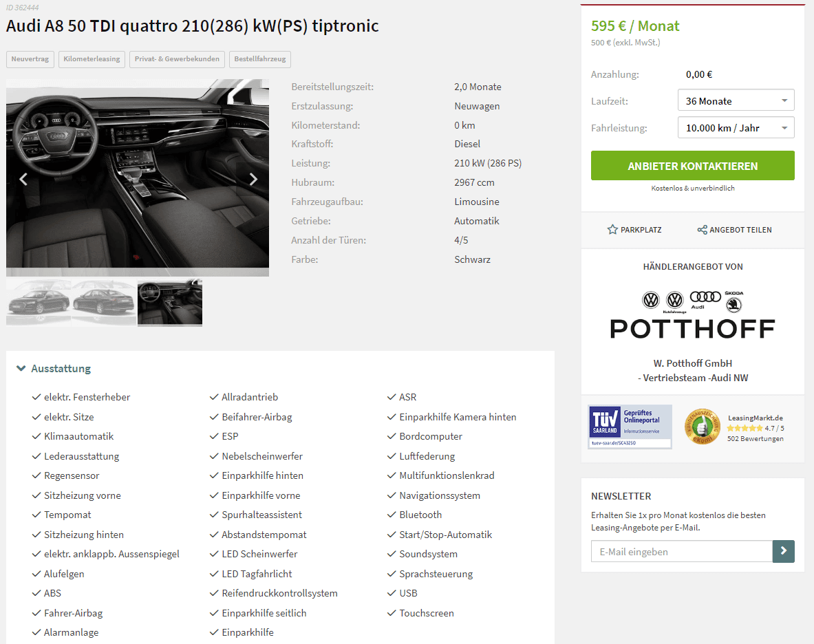Click into the E-Mail eingeben field

pyautogui.click(x=682, y=551)
